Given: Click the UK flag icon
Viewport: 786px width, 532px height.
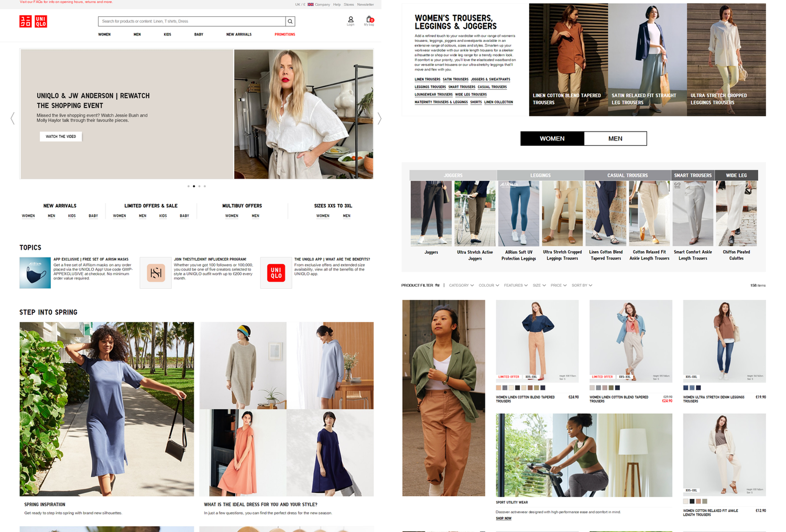Looking at the screenshot, I should click(310, 5).
